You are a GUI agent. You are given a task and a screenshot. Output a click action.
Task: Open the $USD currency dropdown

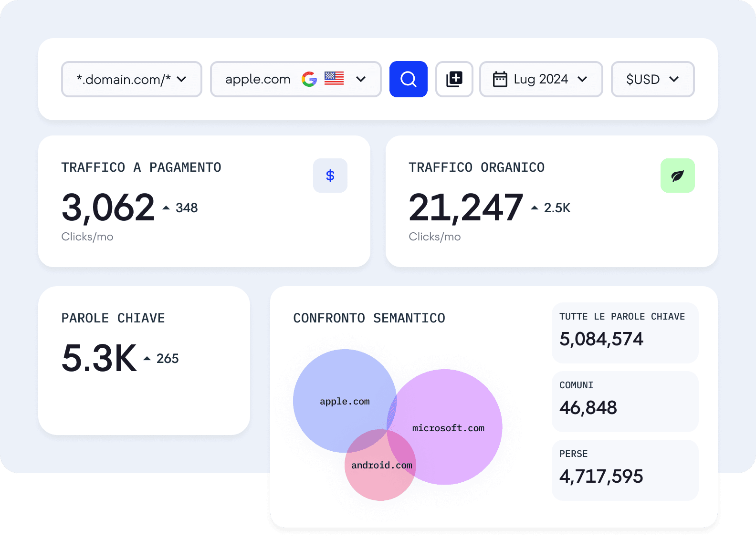(x=653, y=79)
